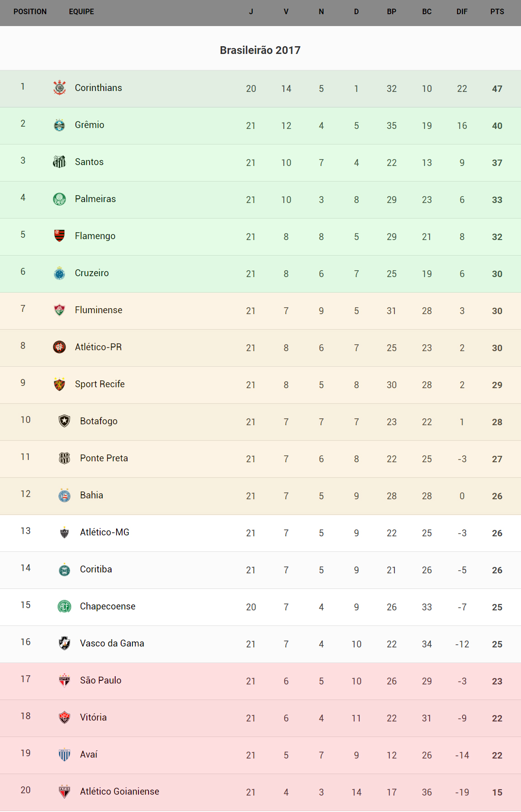This screenshot has width=521, height=812.
Task: Sort table by PTS column header
Action: [497, 12]
